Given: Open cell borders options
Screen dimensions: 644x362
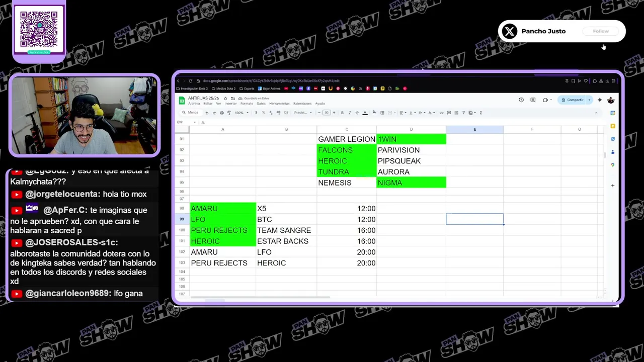Looking at the screenshot, I should (x=382, y=113).
